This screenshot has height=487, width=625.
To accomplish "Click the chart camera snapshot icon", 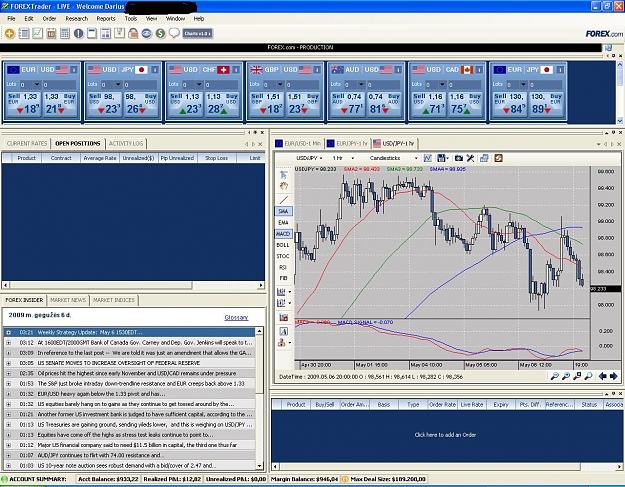I will tap(459, 158).
